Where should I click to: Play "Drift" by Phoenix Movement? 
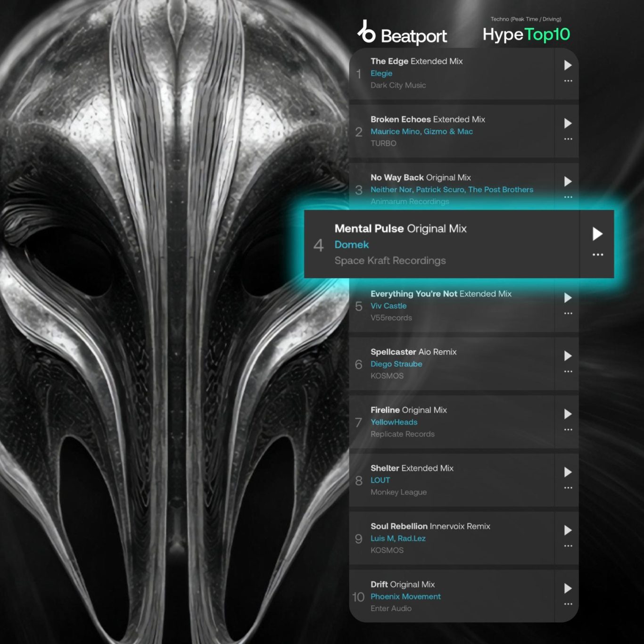tap(568, 588)
